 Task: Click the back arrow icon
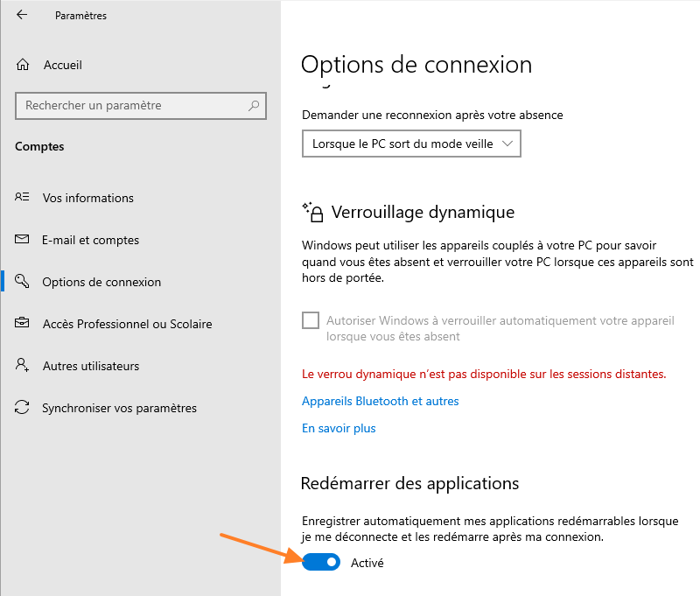coord(22,15)
